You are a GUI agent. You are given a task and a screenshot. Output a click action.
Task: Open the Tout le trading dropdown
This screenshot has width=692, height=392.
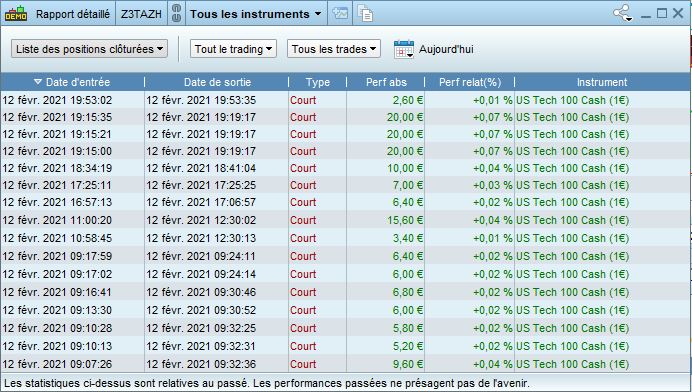[233, 49]
